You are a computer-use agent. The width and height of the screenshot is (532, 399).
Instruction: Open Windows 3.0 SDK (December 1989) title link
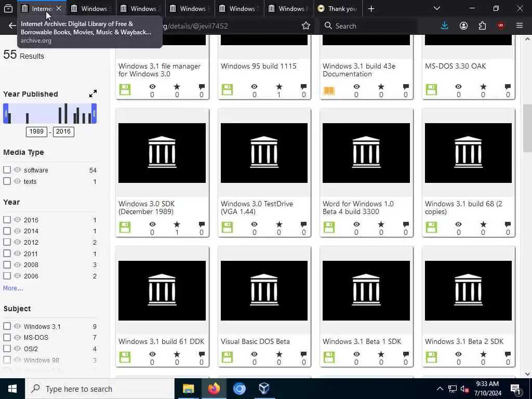pos(147,208)
